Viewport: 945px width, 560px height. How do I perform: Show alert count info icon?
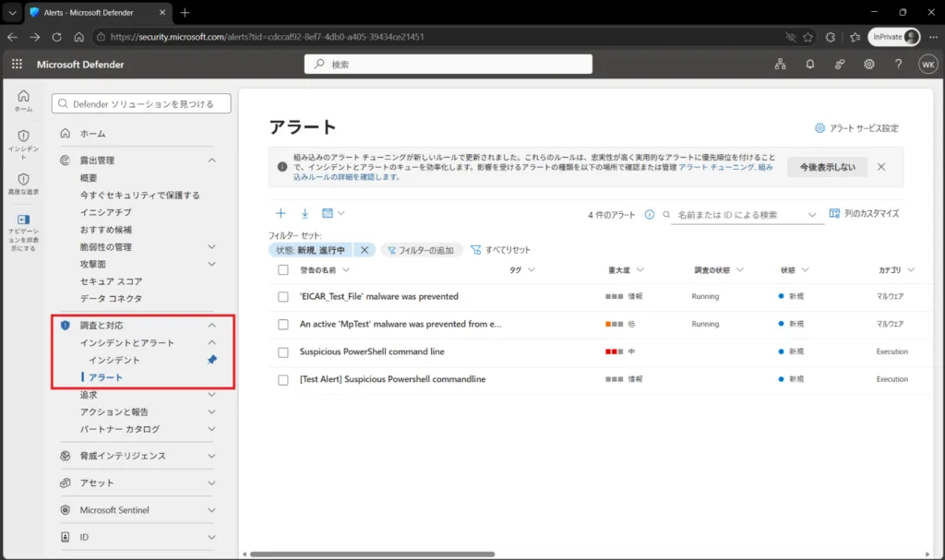tap(649, 215)
